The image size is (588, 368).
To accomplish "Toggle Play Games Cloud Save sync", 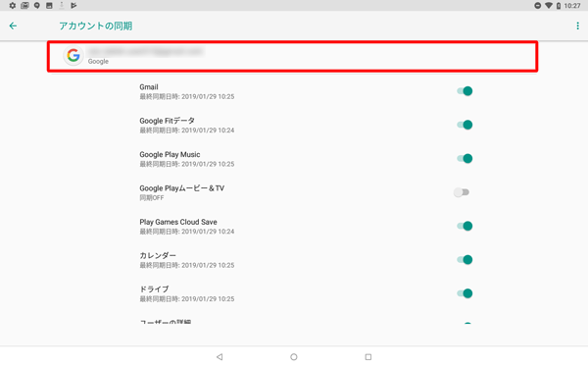I will pos(465,226).
